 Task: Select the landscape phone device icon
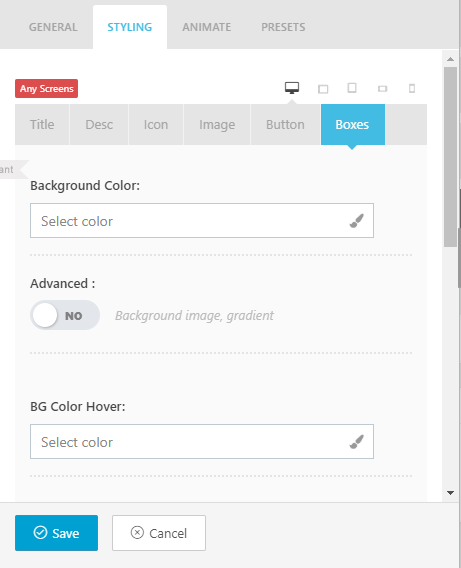point(382,89)
